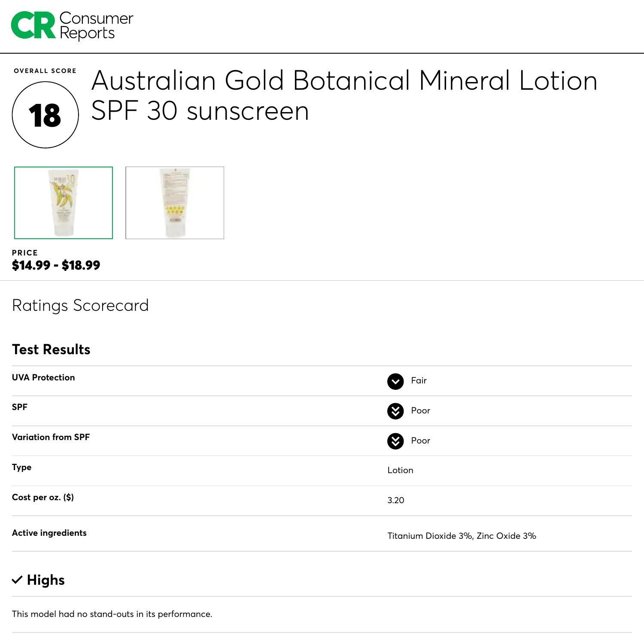Select the back-of-tube product thumbnail

[174, 202]
